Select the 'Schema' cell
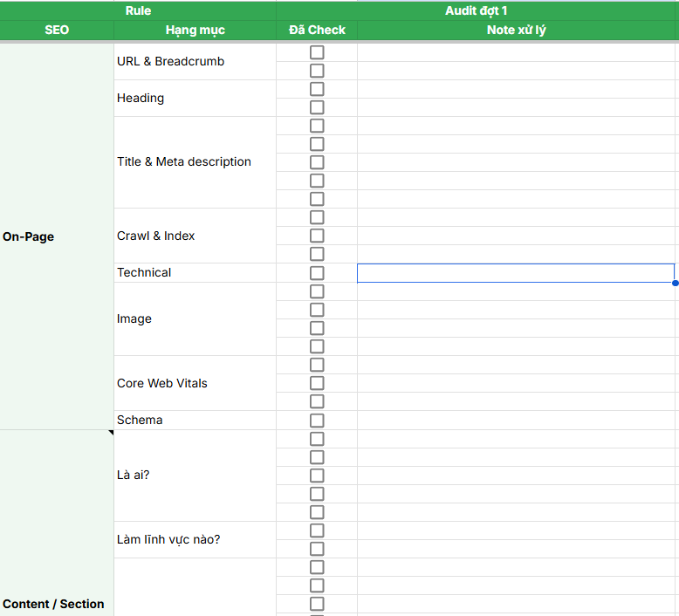 tap(195, 420)
